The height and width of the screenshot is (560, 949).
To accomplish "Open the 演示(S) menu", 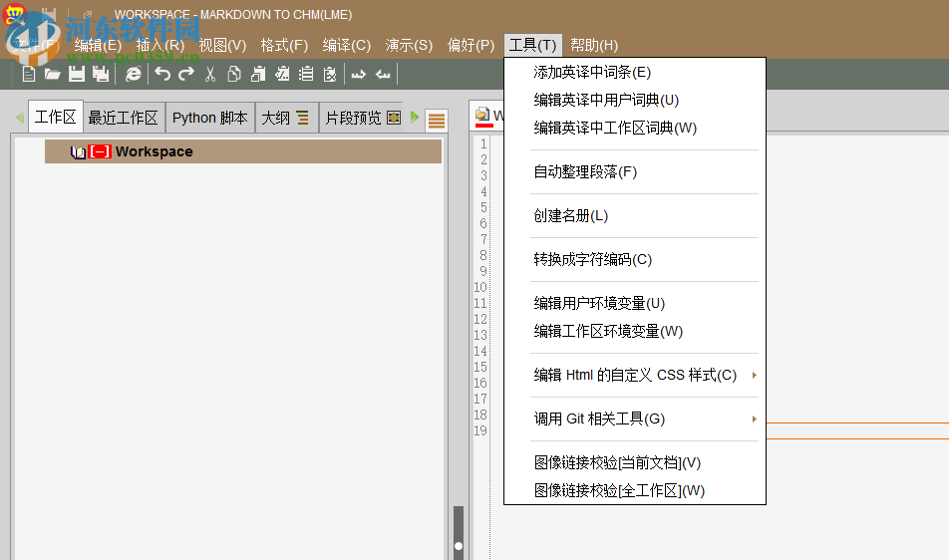I will coord(409,46).
